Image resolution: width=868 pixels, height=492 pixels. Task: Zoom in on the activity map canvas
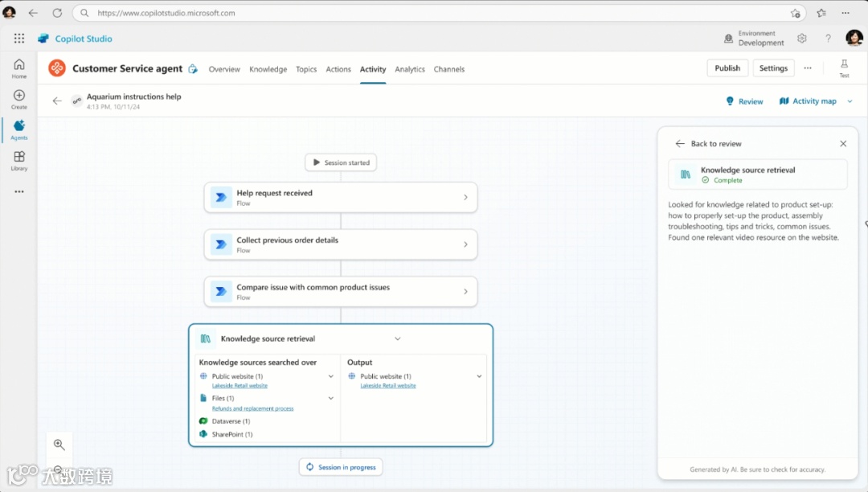(59, 445)
